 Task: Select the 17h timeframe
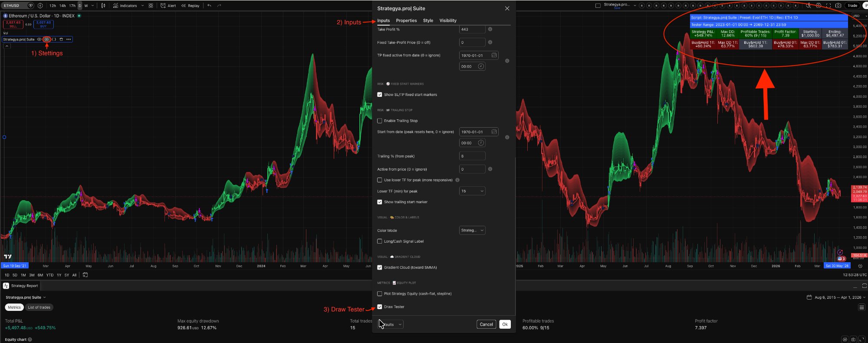click(72, 6)
